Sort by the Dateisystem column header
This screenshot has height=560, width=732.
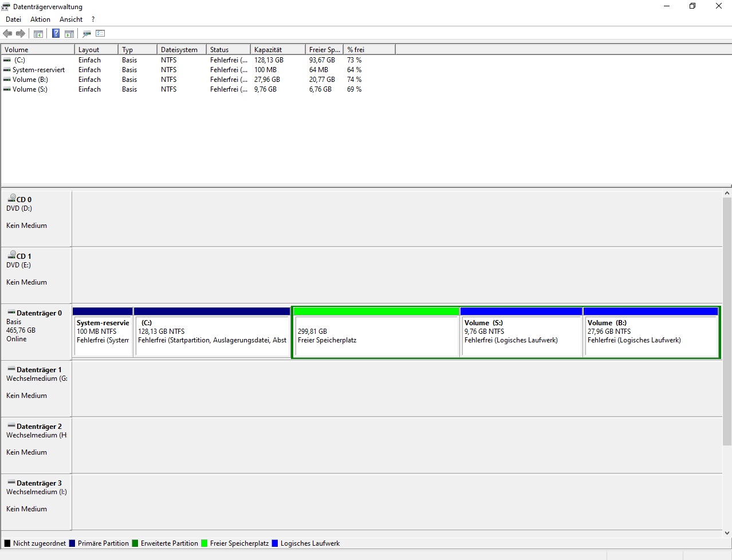pos(182,49)
